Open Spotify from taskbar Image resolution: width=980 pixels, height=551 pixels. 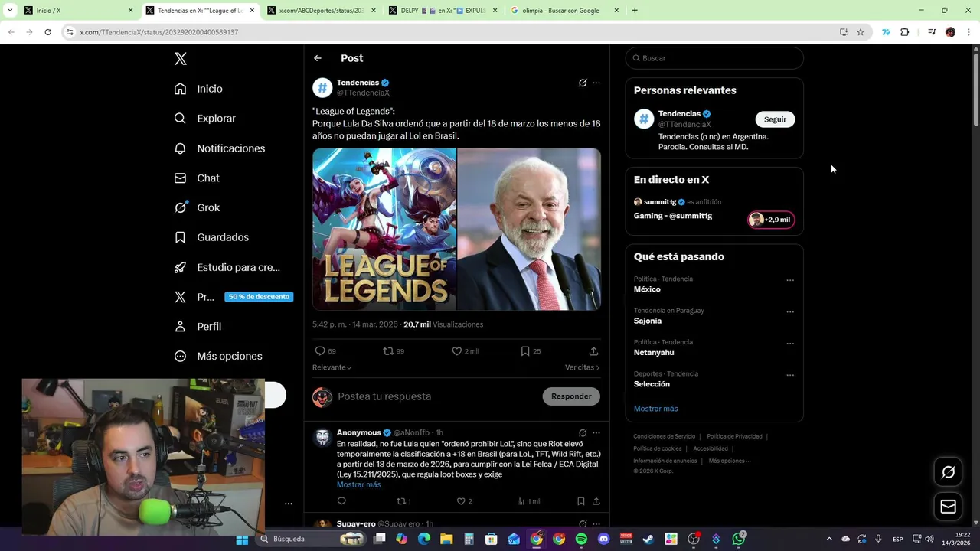coord(581,539)
